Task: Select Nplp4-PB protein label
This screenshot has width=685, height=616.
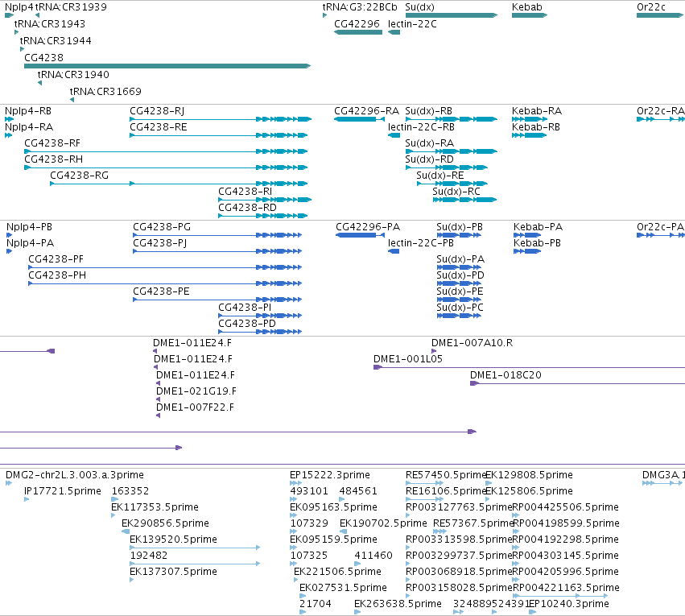Action: click(29, 227)
